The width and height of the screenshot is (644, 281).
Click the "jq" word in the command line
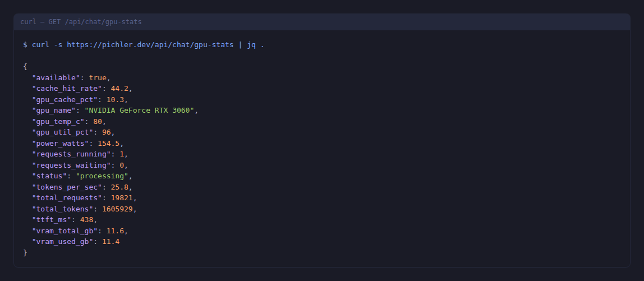click(251, 44)
